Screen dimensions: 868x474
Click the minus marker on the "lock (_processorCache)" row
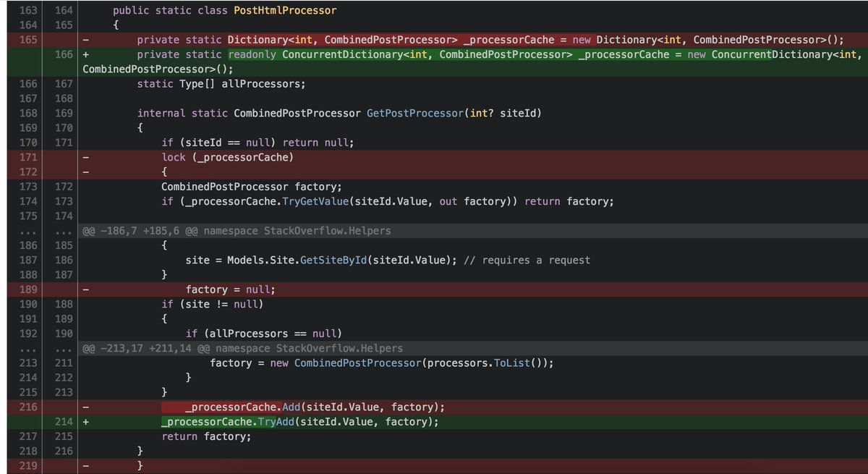(87, 157)
